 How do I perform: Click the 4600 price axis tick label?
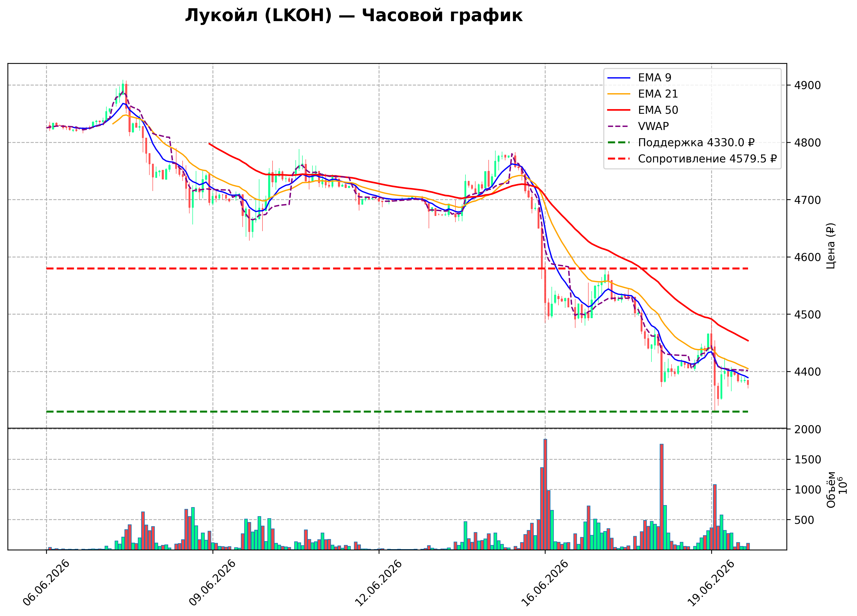click(x=808, y=257)
